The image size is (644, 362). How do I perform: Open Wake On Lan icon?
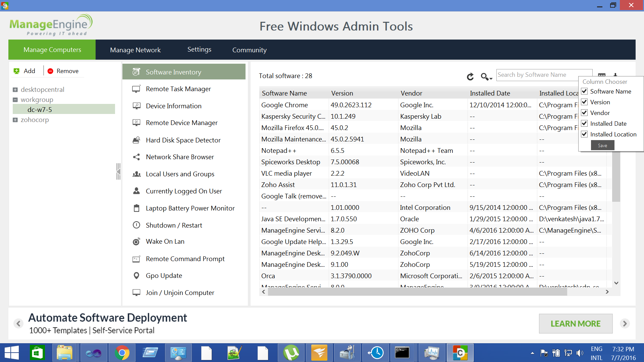click(x=136, y=241)
